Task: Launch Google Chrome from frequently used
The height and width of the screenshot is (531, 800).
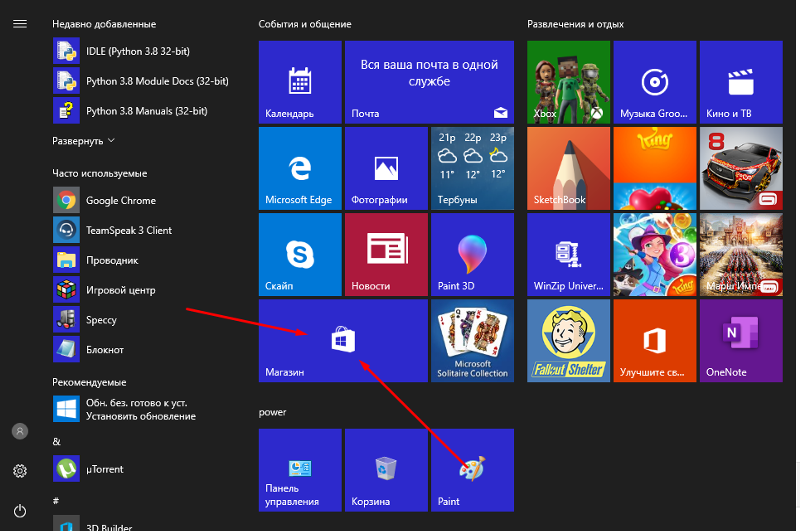Action: point(105,200)
